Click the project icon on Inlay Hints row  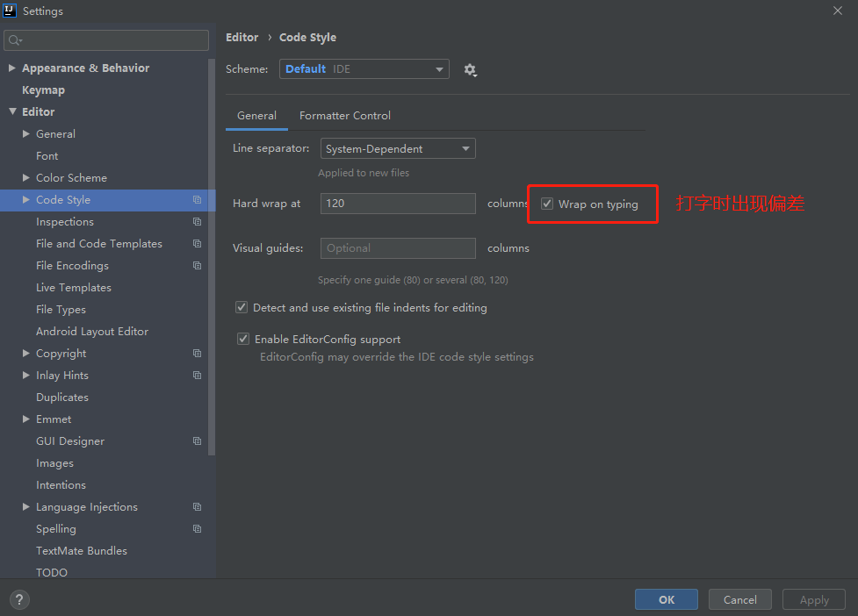pyautogui.click(x=197, y=376)
